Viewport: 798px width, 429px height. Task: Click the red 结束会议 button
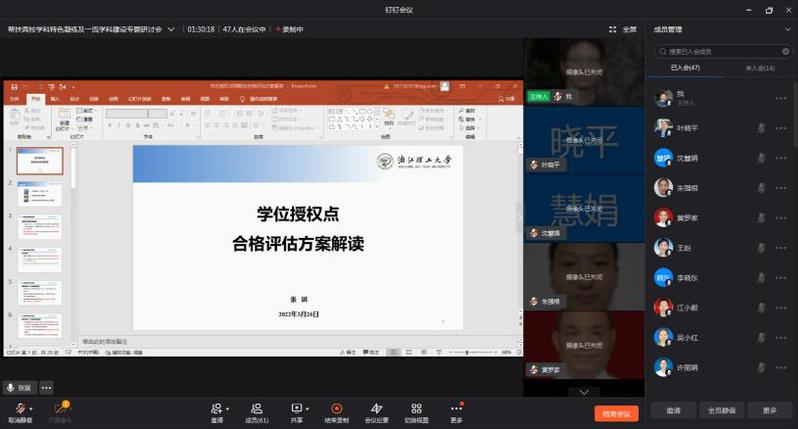coord(616,412)
